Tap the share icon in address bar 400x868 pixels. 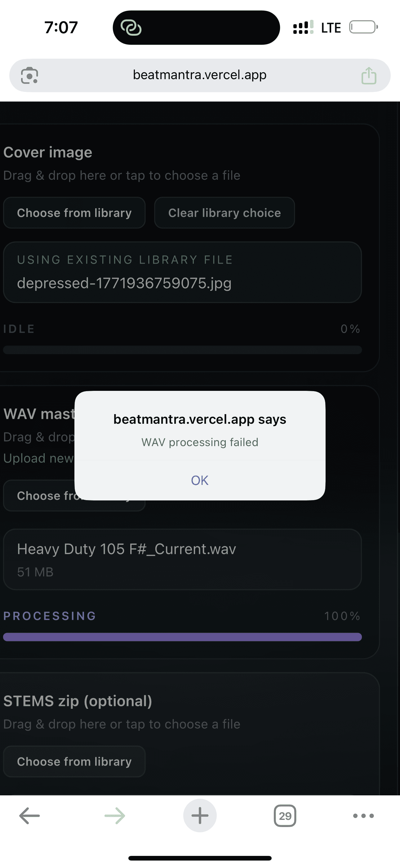pyautogui.click(x=369, y=75)
